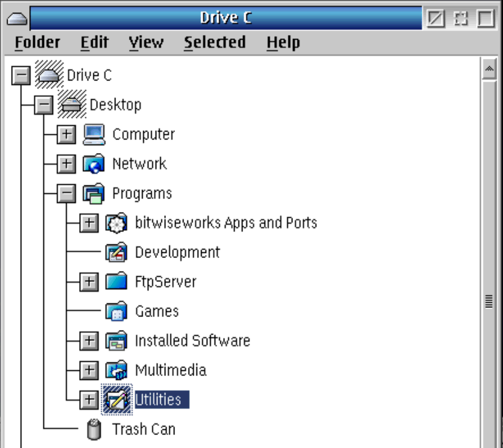Click the hide window button in title bar
This screenshot has width=503, height=448.
pyautogui.click(x=436, y=18)
